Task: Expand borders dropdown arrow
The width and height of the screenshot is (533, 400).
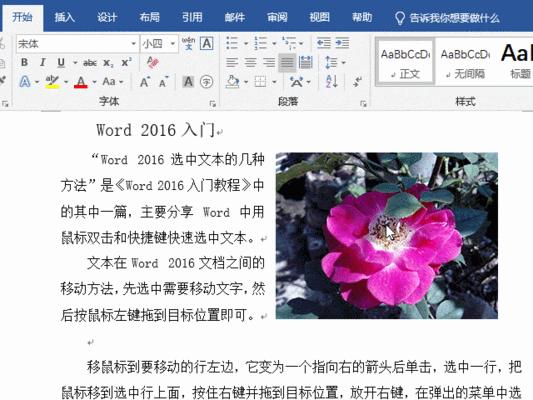Action: pos(274,82)
